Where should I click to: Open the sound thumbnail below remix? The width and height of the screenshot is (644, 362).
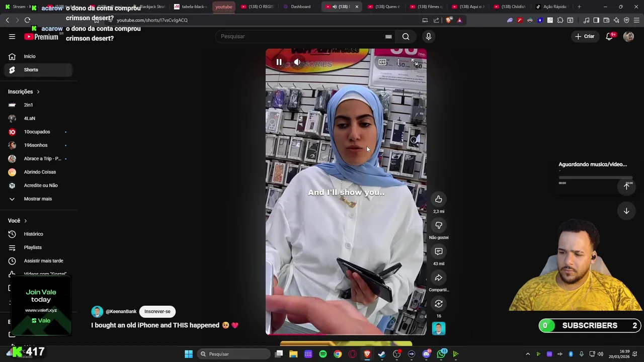439,328
